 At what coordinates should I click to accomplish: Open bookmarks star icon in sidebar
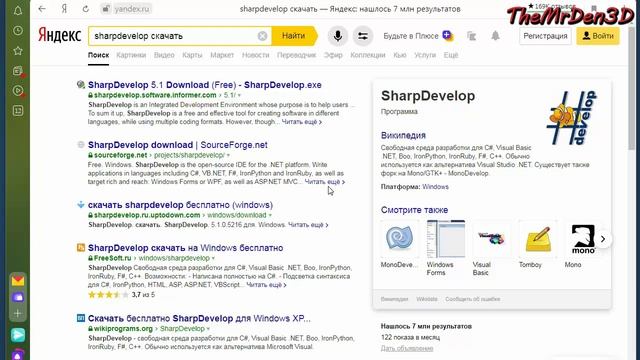coord(18,51)
